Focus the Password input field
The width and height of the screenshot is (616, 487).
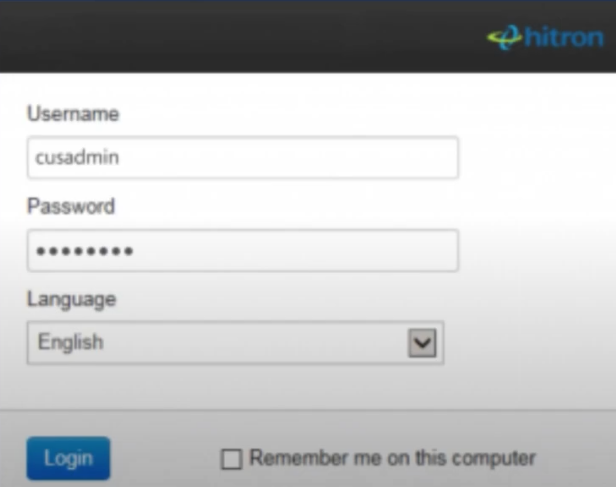point(243,250)
